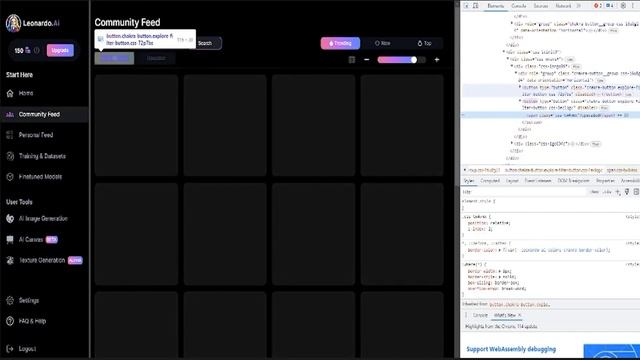The width and height of the screenshot is (640, 360).
Task: Click the minus zoom-out button
Action: [x=367, y=60]
